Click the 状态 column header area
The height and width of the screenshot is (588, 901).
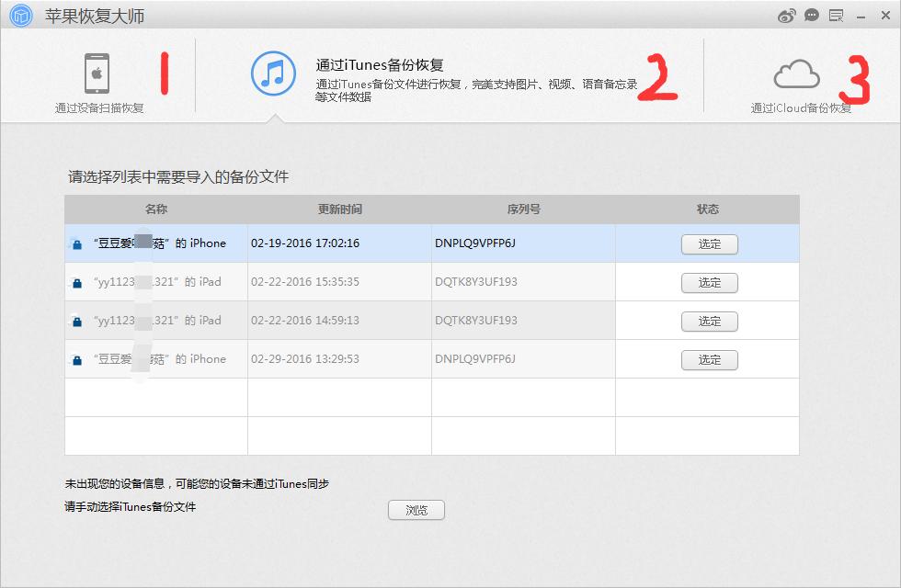click(x=708, y=209)
